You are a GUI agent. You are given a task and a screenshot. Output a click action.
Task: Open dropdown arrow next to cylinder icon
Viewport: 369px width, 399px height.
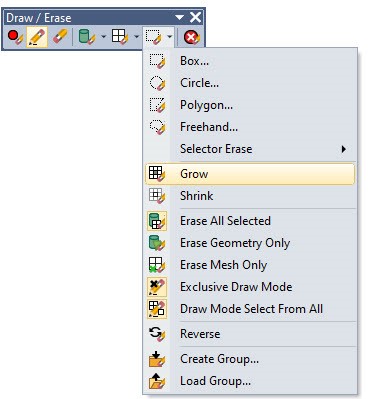pos(103,37)
